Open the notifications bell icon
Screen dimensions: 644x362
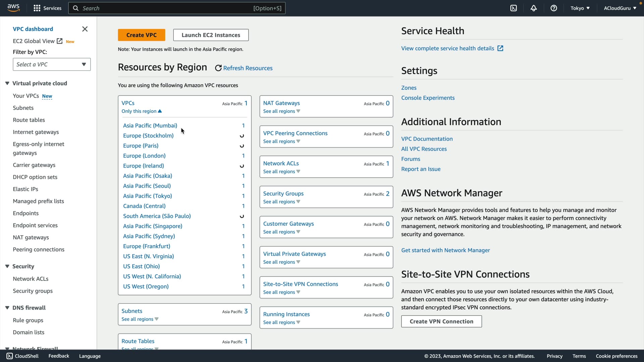pos(534,8)
